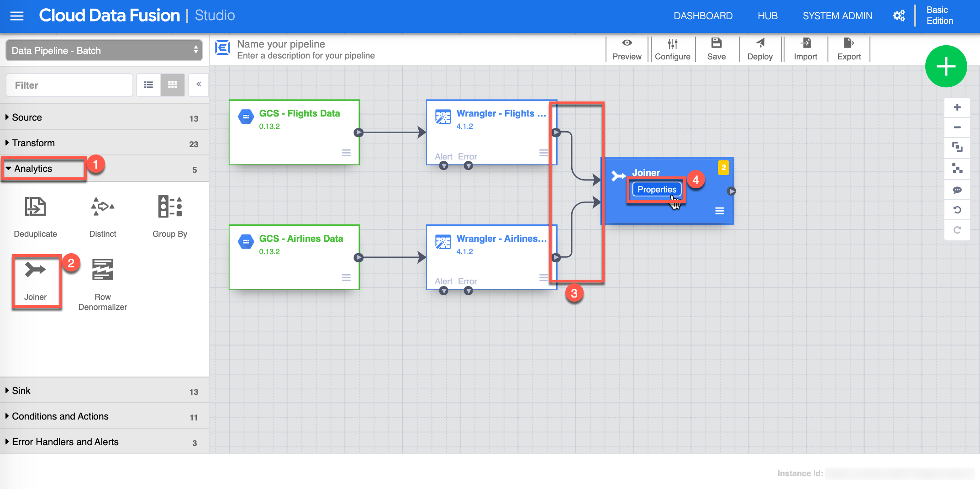Type in the plugin Filter field
The height and width of the screenshot is (489, 980).
[x=69, y=85]
